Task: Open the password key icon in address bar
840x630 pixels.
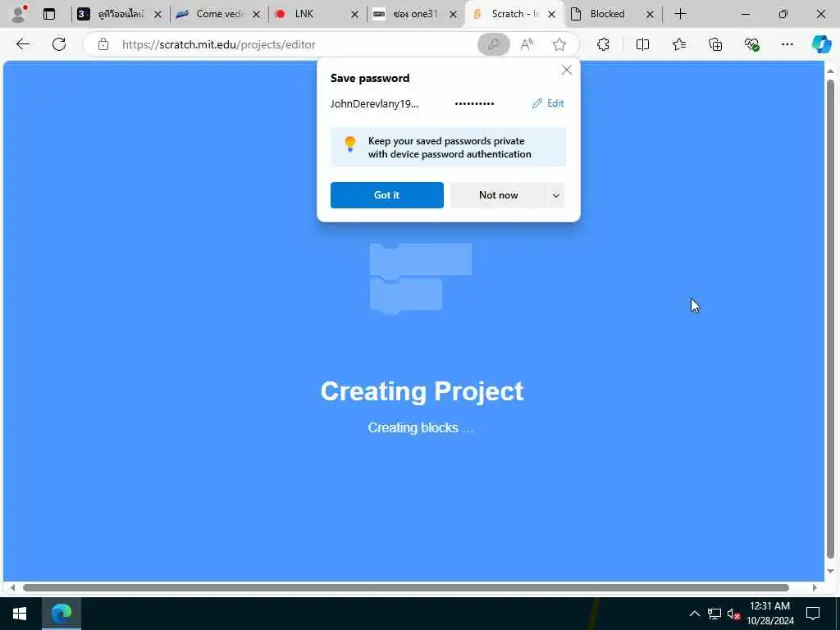Action: pos(493,44)
